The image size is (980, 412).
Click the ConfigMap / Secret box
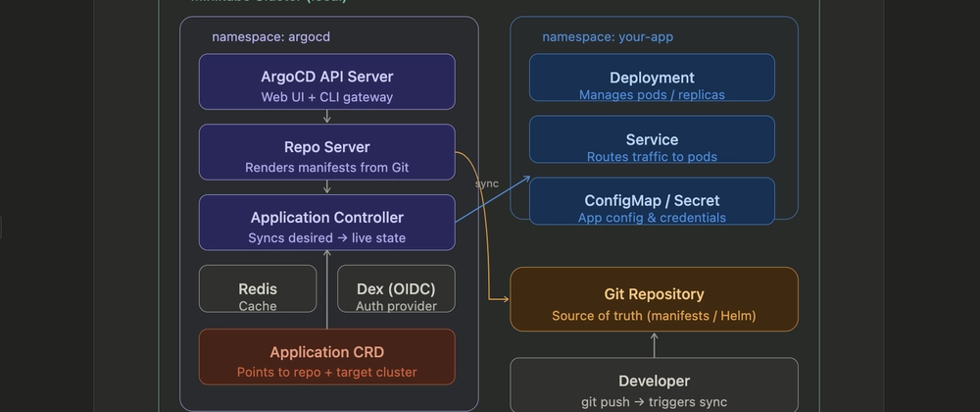(x=652, y=201)
